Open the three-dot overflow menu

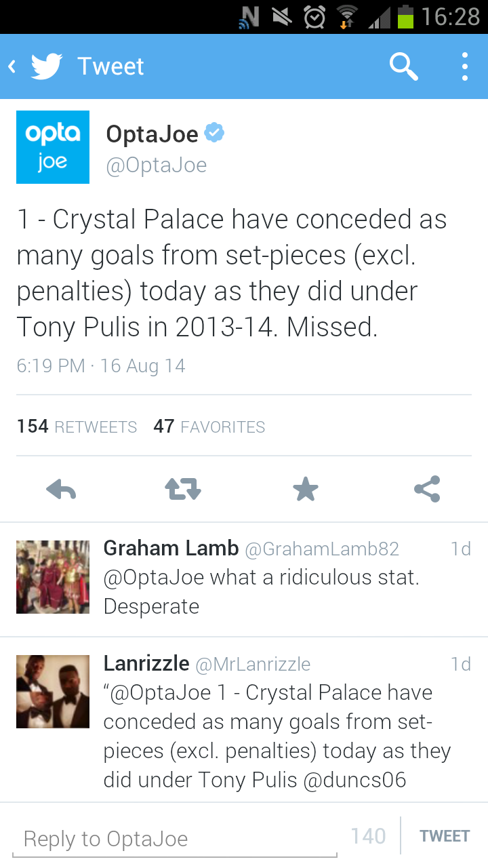(465, 66)
